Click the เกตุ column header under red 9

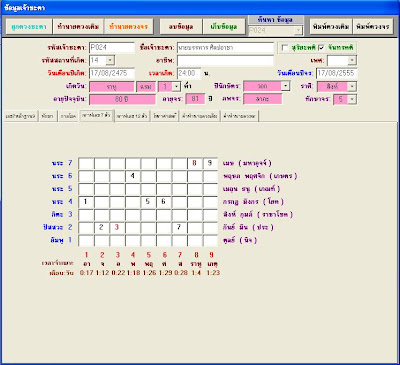[x=212, y=264]
